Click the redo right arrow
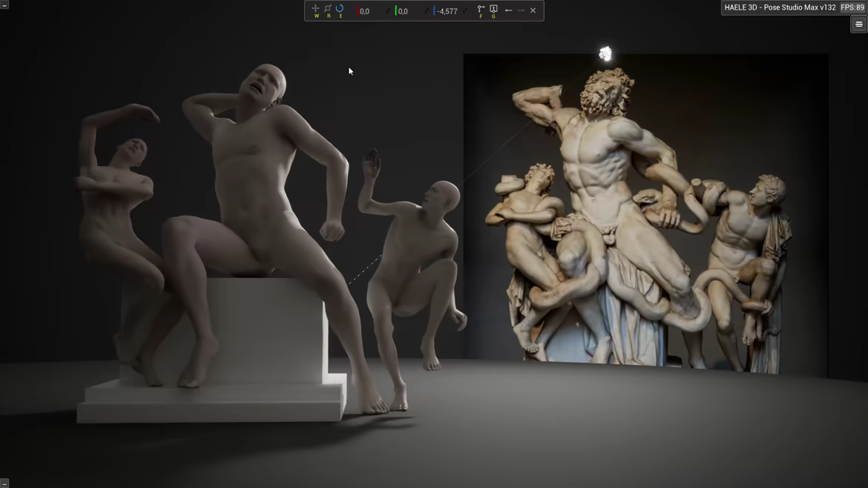Image resolution: width=868 pixels, height=488 pixels. [x=521, y=10]
